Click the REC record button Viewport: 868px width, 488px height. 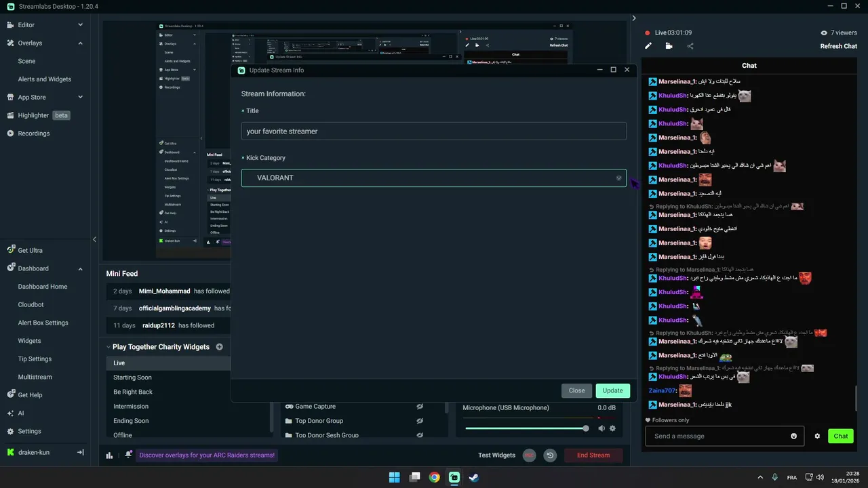[x=530, y=455]
